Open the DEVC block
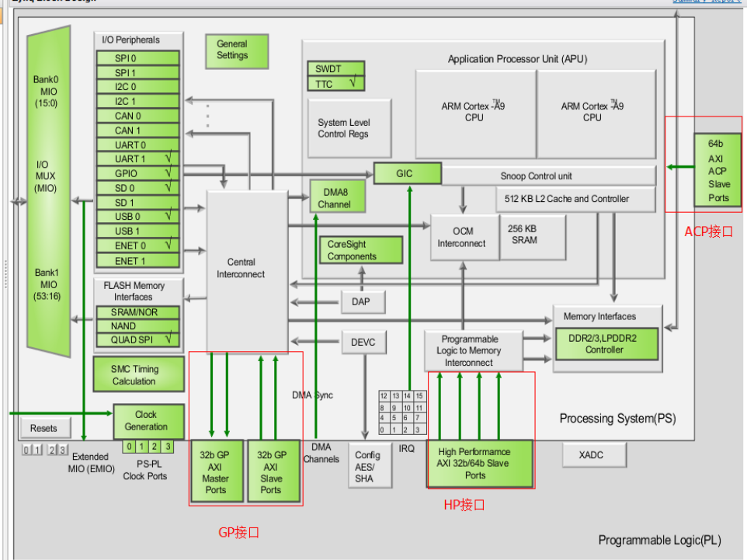The width and height of the screenshot is (747, 560). (363, 341)
